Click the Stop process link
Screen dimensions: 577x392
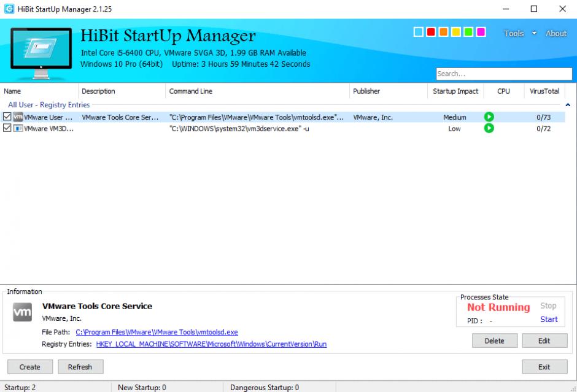548,306
